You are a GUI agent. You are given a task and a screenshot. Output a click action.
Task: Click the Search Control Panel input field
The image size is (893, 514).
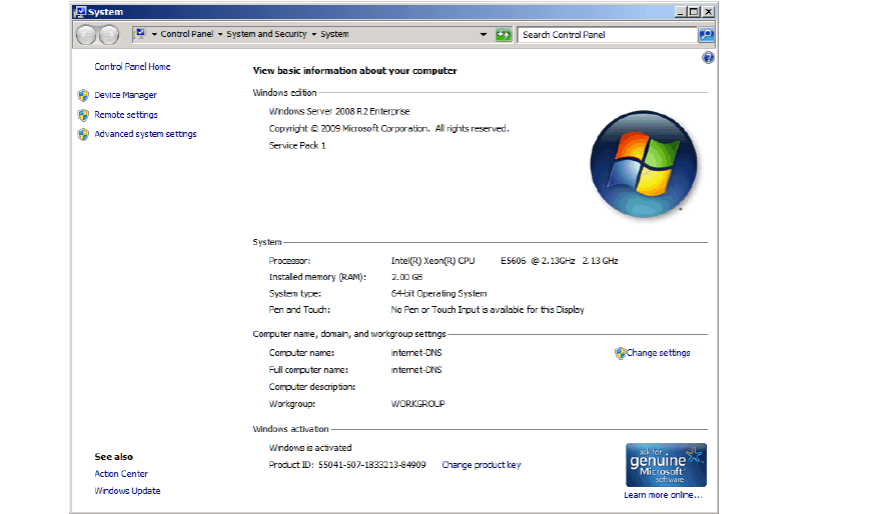coord(607,35)
